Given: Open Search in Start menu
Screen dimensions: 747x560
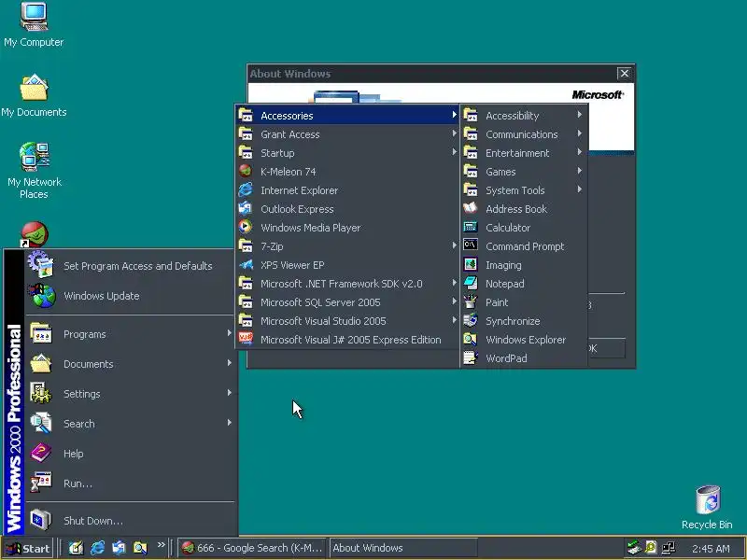Looking at the screenshot, I should [x=131, y=424].
